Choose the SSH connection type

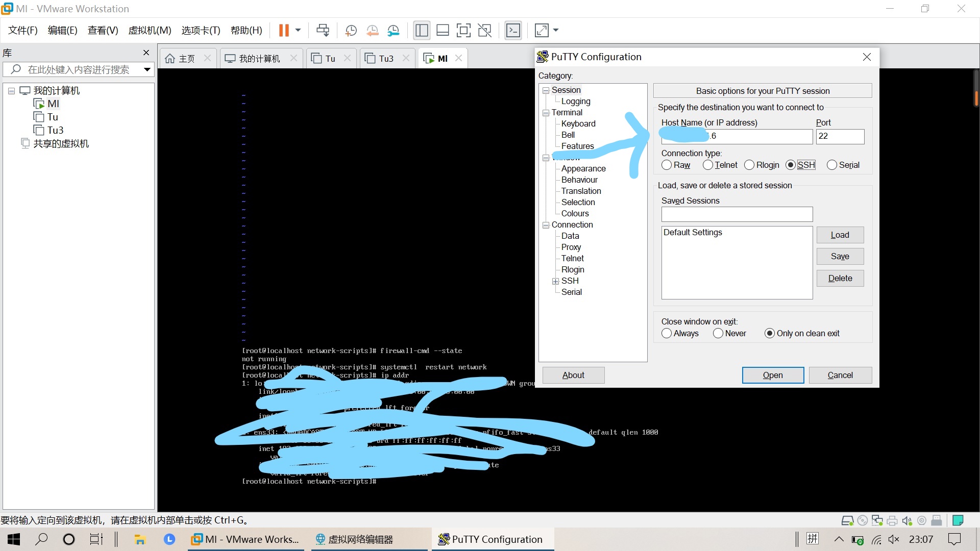point(801,165)
